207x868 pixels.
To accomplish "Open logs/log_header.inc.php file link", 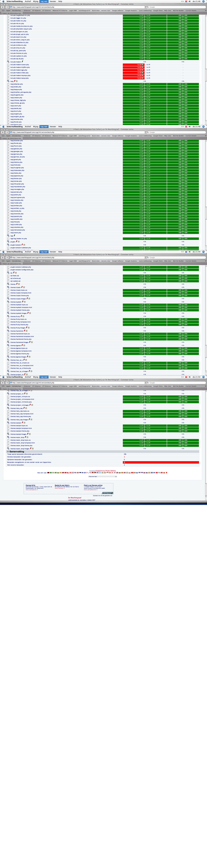I will click(x=18, y=239).
